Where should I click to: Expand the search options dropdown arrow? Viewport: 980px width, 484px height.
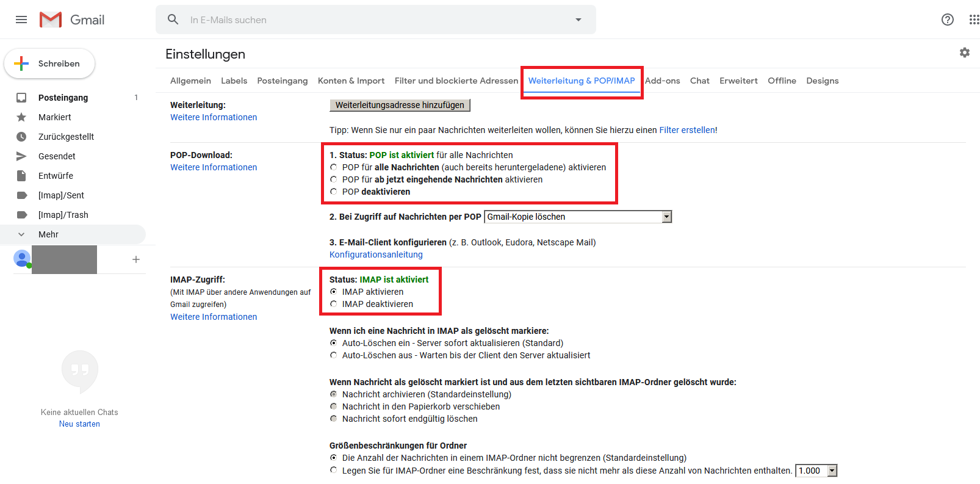tap(578, 20)
